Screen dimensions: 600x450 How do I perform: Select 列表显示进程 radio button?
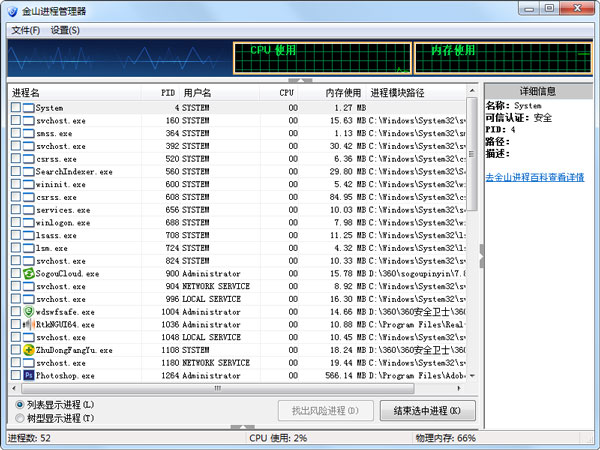(20, 404)
